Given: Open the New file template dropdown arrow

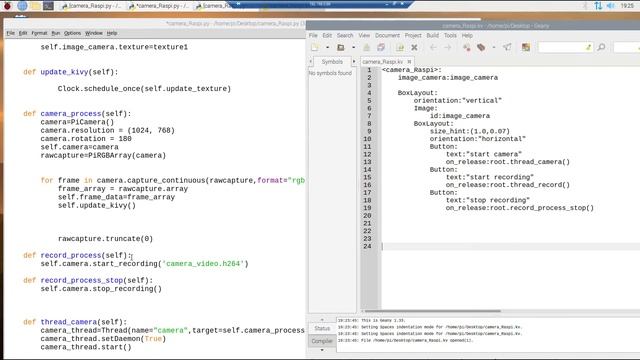Looking at the screenshot, I should pyautogui.click(x=327, y=48).
